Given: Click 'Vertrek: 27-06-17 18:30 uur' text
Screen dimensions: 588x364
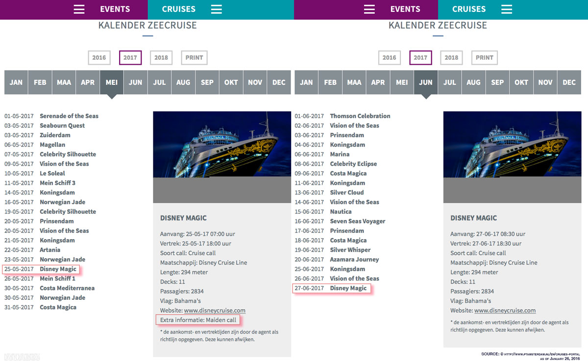Looking at the screenshot, I should pos(486,243).
